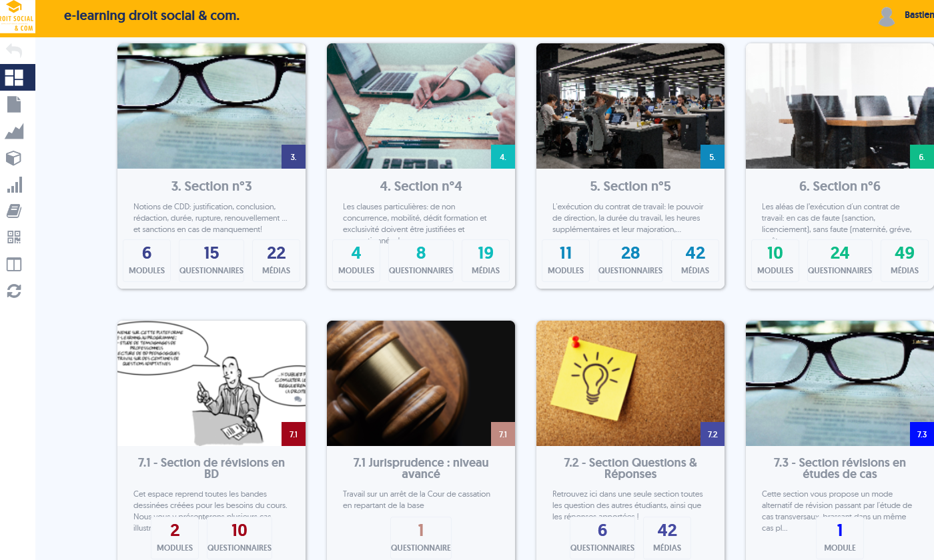
Task: Click 15 Questionnaires box in Section n°3
Action: 211,261
